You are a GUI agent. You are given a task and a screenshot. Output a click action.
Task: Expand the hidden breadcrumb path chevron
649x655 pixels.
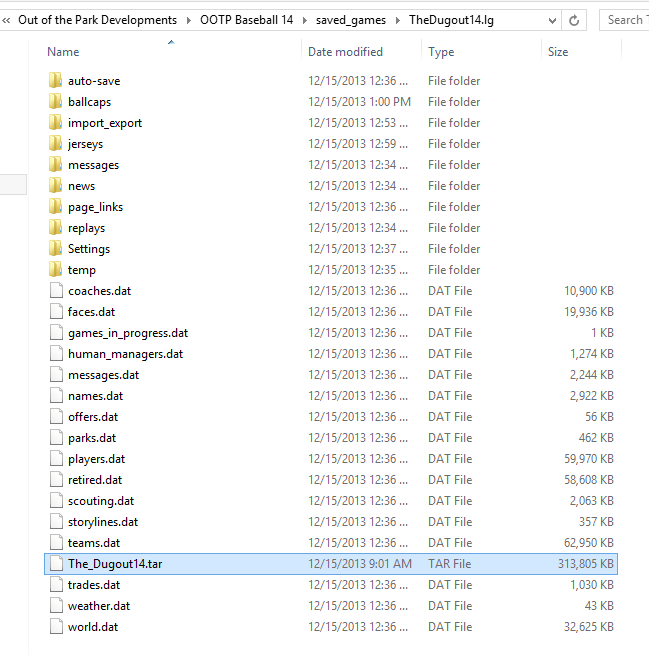[x=7, y=20]
